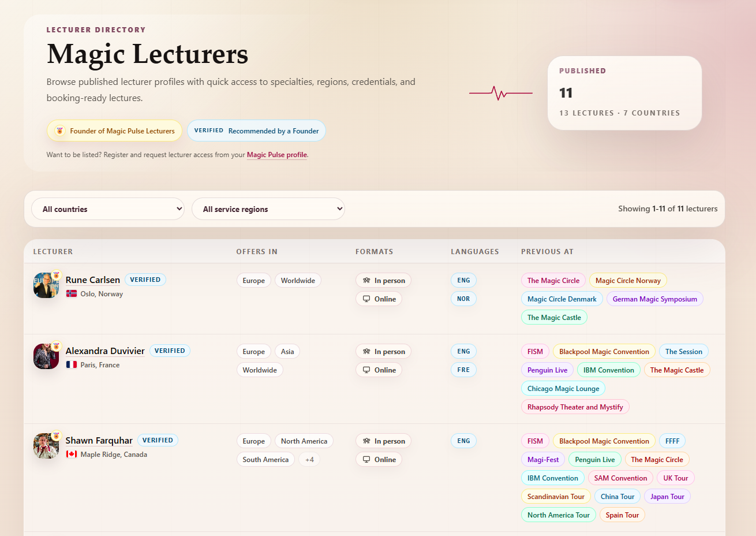Select the Magic Circle Denmark tag
This screenshot has width=756, height=536.
pos(562,299)
